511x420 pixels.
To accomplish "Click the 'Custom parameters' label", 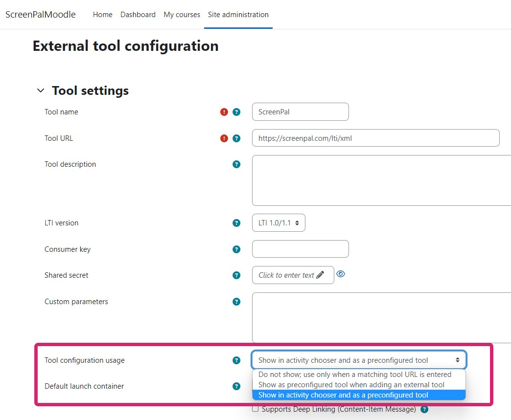I will coord(76,302).
